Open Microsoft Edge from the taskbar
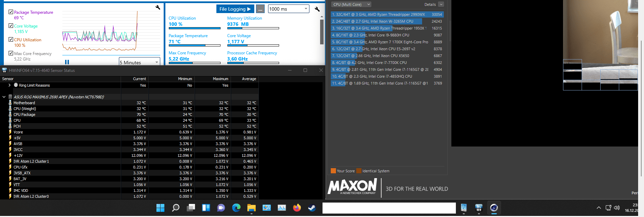Screen dimensions: 644x217 click(x=236, y=208)
